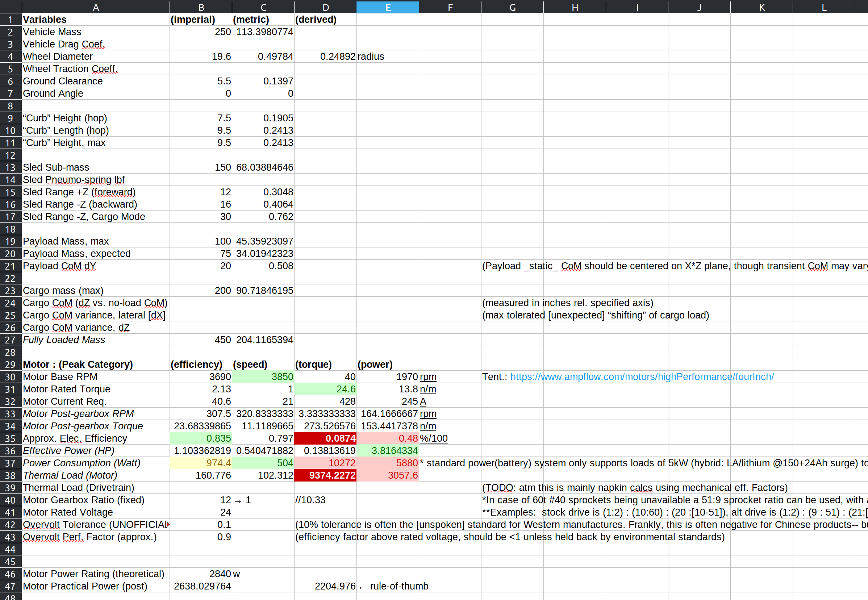Select the 'Ground Clearance' cell
Viewport: 868px width, 600px height.
coord(96,81)
